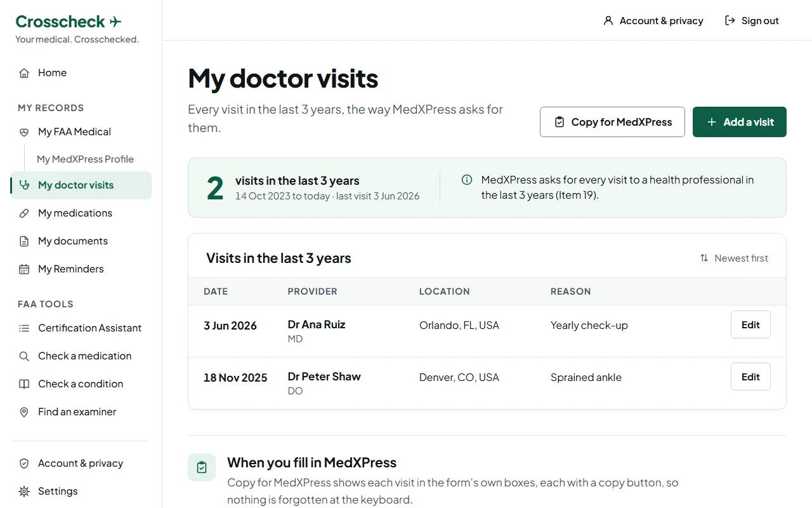Click the When you fill in MedXPress heading
812x508 pixels.
click(311, 462)
